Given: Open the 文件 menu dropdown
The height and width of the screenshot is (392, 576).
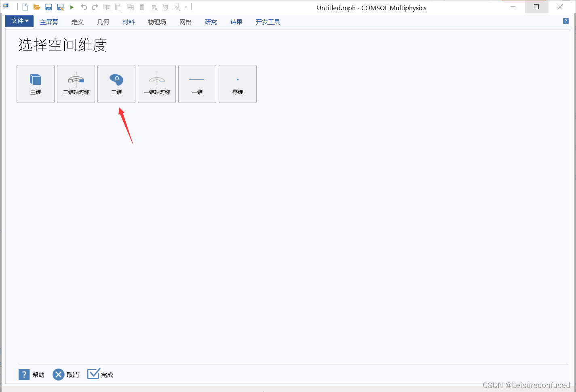Looking at the screenshot, I should pos(19,21).
